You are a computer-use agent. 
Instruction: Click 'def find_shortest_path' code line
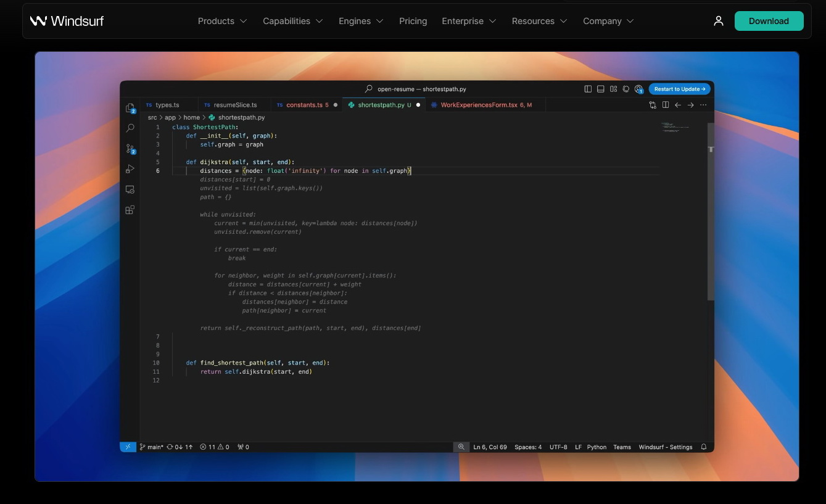point(258,363)
